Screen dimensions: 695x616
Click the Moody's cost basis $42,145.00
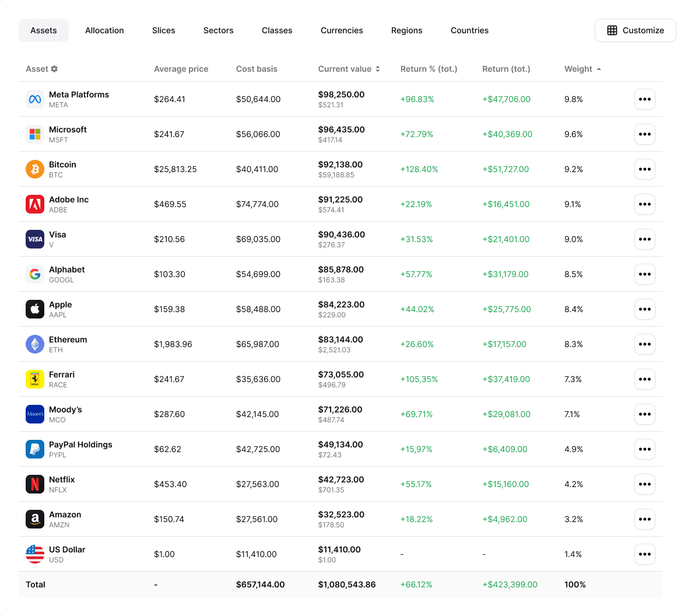(x=258, y=415)
